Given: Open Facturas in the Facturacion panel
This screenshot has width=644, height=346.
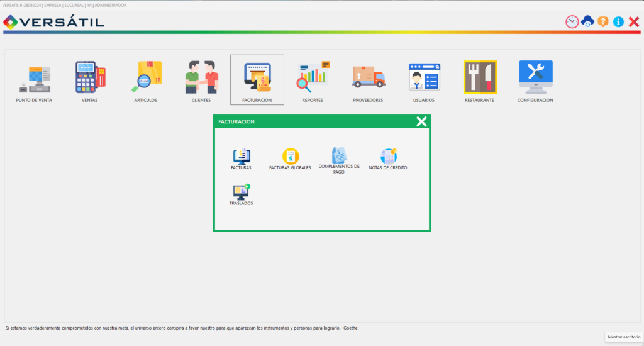Looking at the screenshot, I should (x=241, y=159).
